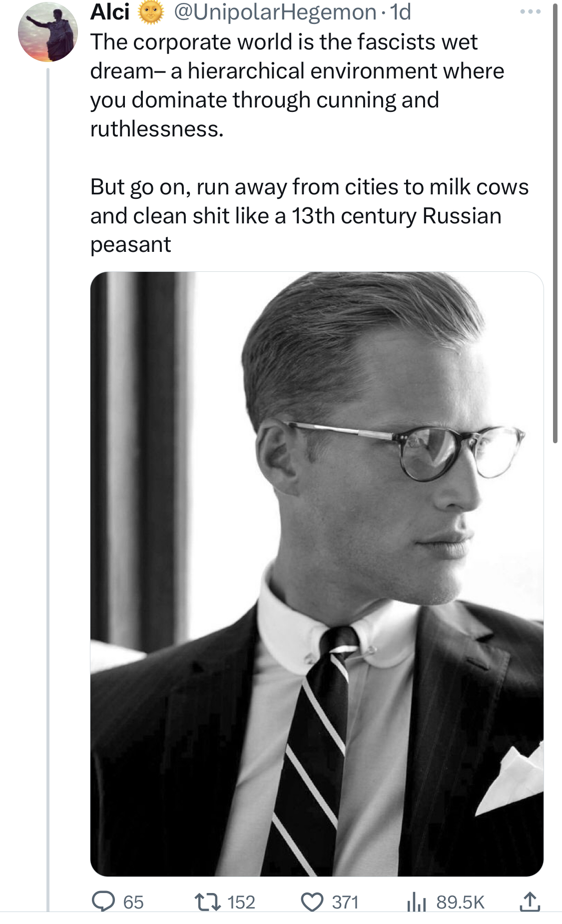Click the retweet arrows icon
562x924 pixels.
(x=206, y=902)
